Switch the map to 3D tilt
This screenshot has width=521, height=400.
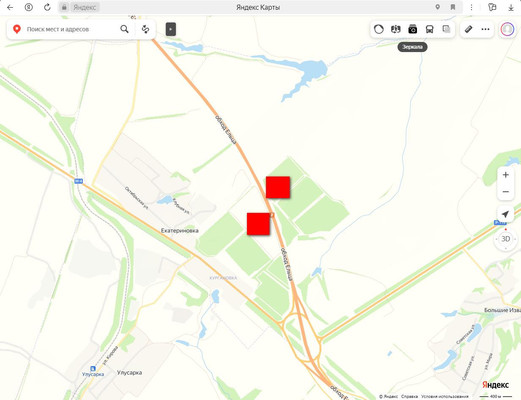[x=506, y=239]
